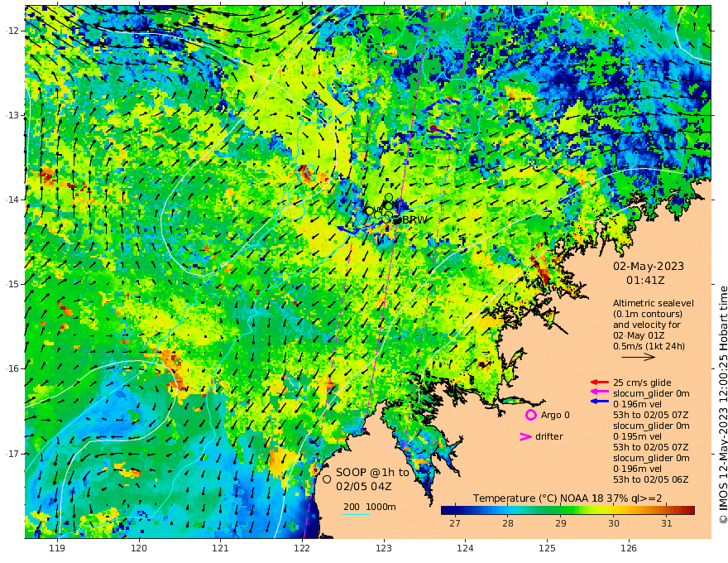
Task: Click the Temperature NOAA 18 colorbar title
Action: coord(568,498)
